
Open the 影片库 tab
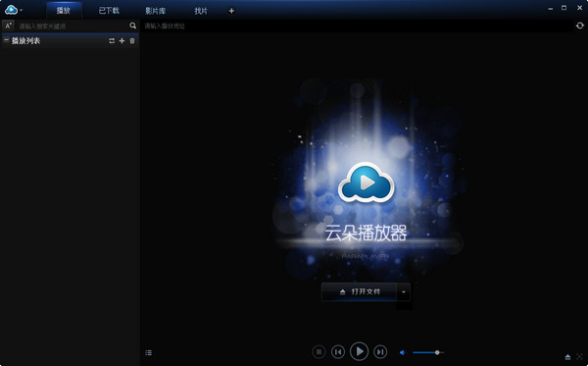tap(155, 11)
